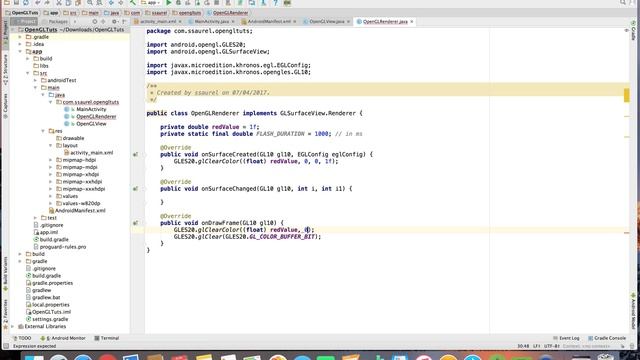Select Project view tab in panel
The image size is (640, 360).
tap(24, 22)
